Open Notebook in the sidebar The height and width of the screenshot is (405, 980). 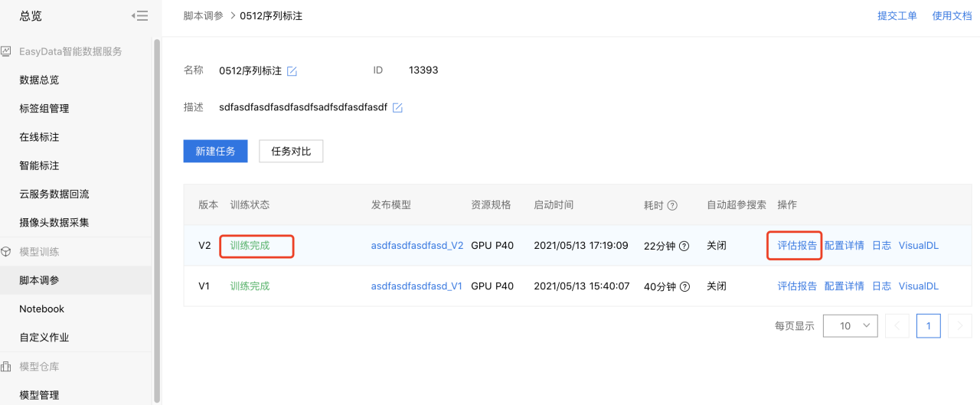(x=42, y=309)
